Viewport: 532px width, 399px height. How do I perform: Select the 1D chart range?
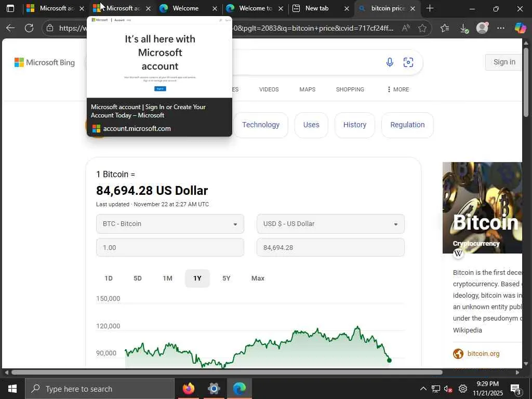point(109,278)
